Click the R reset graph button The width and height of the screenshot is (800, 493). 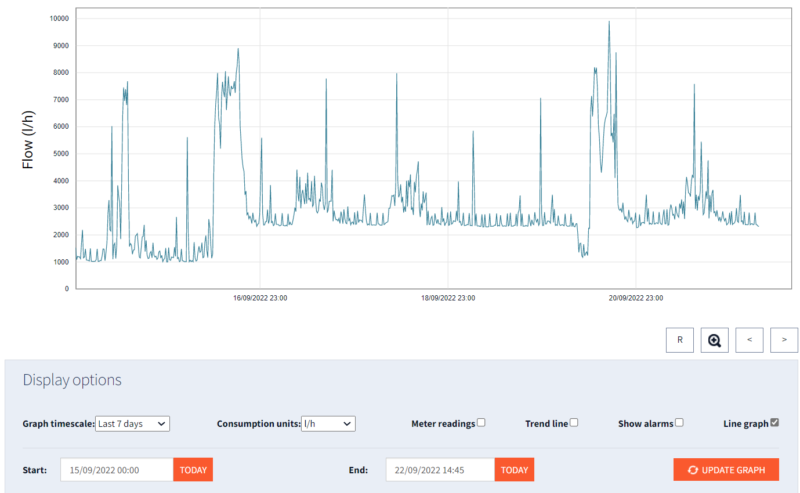679,340
